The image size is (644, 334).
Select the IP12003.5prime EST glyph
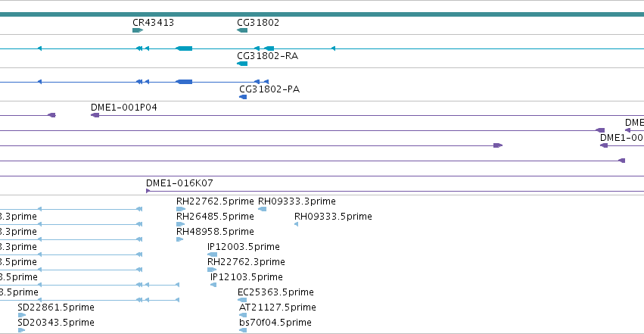point(213,254)
